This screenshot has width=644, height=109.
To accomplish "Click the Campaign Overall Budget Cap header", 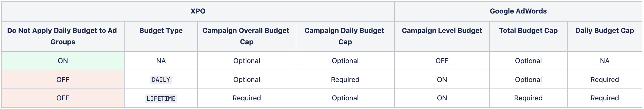I will pyautogui.click(x=246, y=36).
